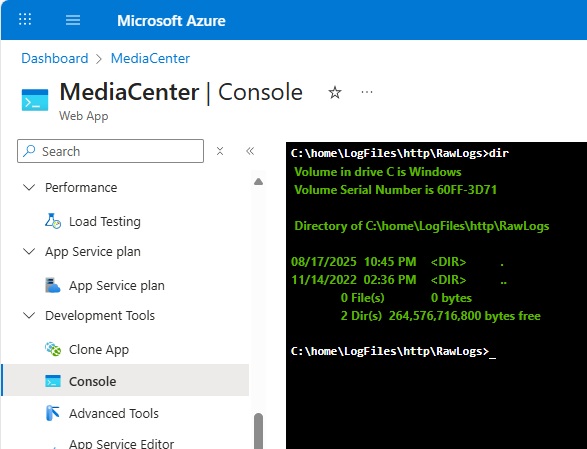
Task: Open Load Testing
Action: coord(105,222)
